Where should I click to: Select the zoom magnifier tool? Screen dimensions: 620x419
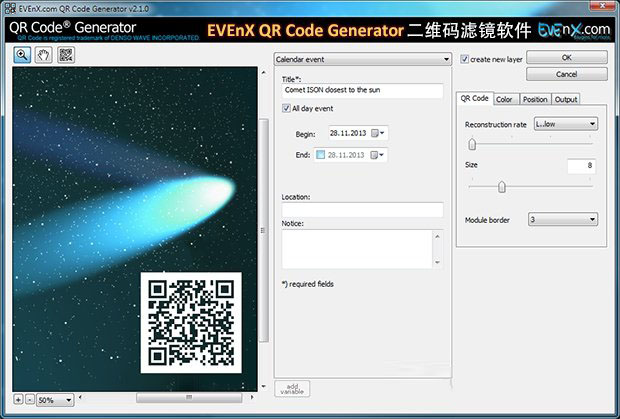tap(22, 55)
